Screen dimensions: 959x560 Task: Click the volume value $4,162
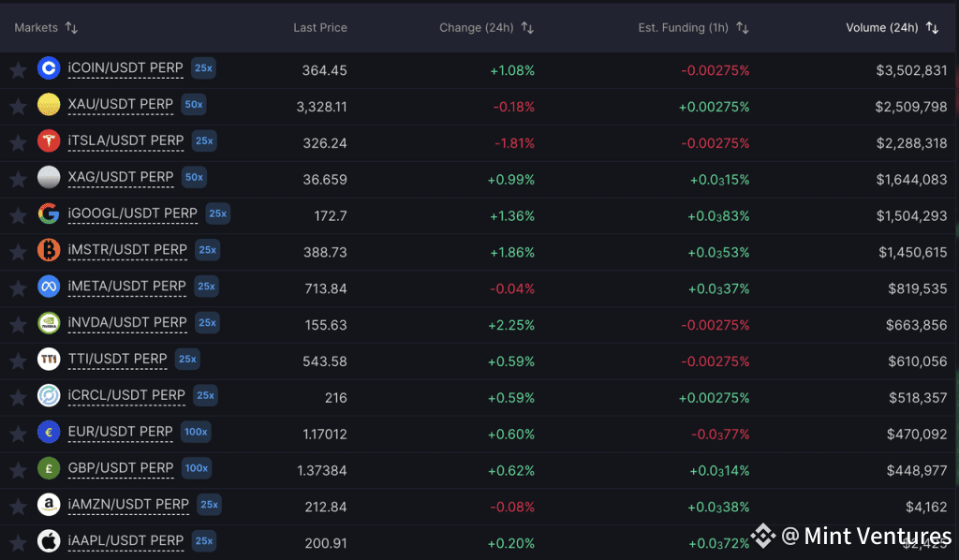pos(926,507)
